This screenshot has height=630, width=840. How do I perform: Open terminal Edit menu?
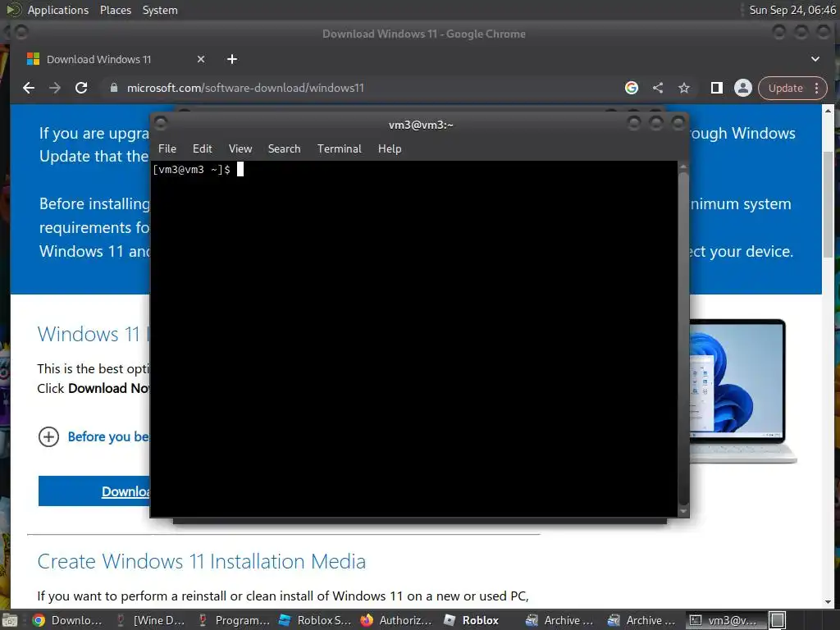(203, 149)
